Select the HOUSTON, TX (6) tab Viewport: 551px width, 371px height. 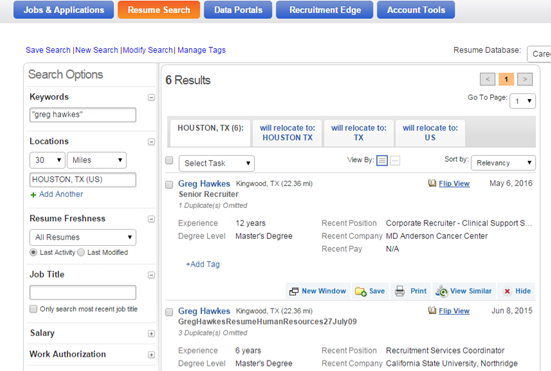(210, 133)
